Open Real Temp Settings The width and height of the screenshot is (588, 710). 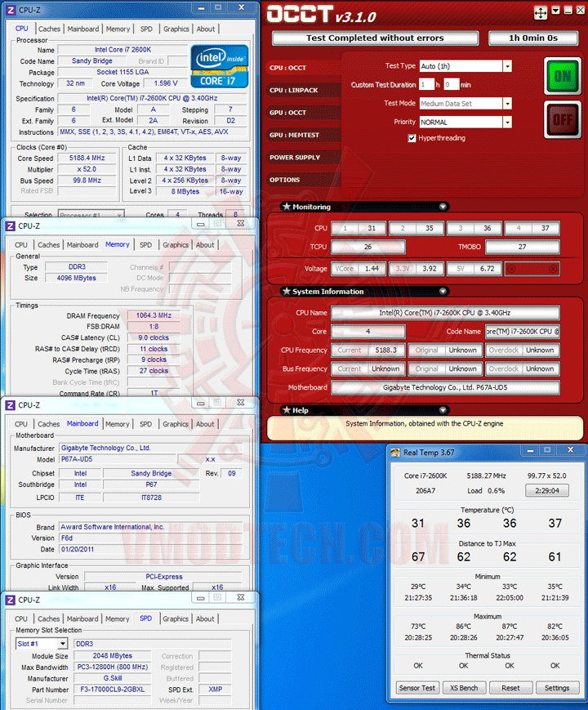tap(557, 688)
